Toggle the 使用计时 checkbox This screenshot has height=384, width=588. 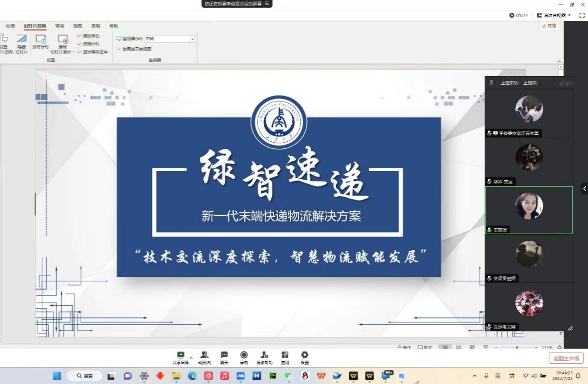79,44
